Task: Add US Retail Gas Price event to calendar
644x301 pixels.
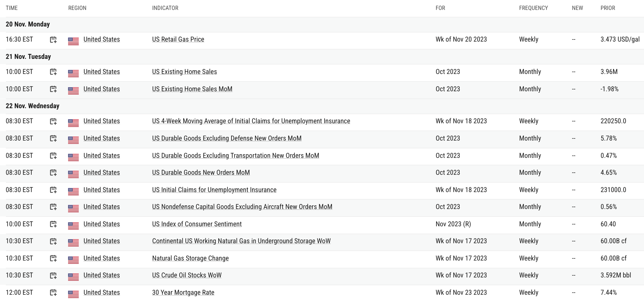Action: coord(53,40)
